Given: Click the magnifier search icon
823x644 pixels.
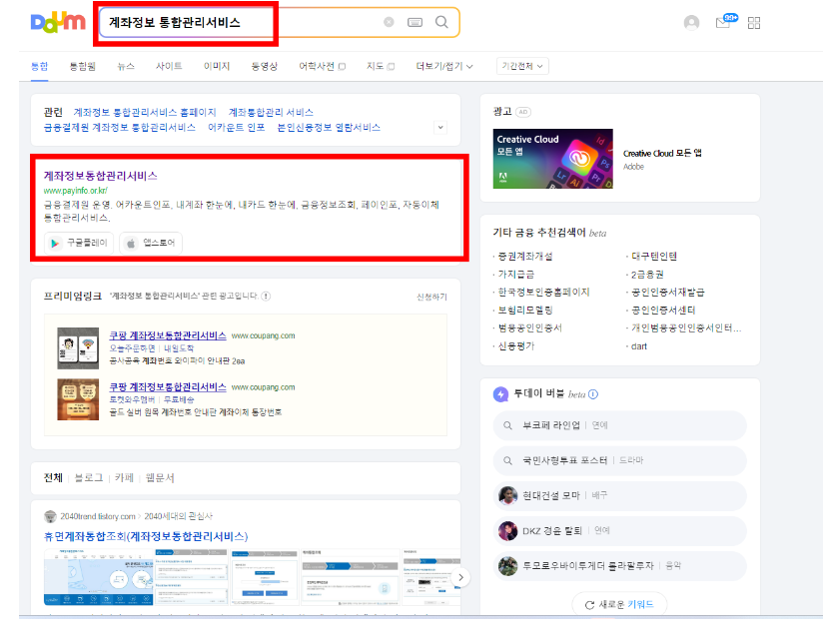Looking at the screenshot, I should click(x=441, y=22).
